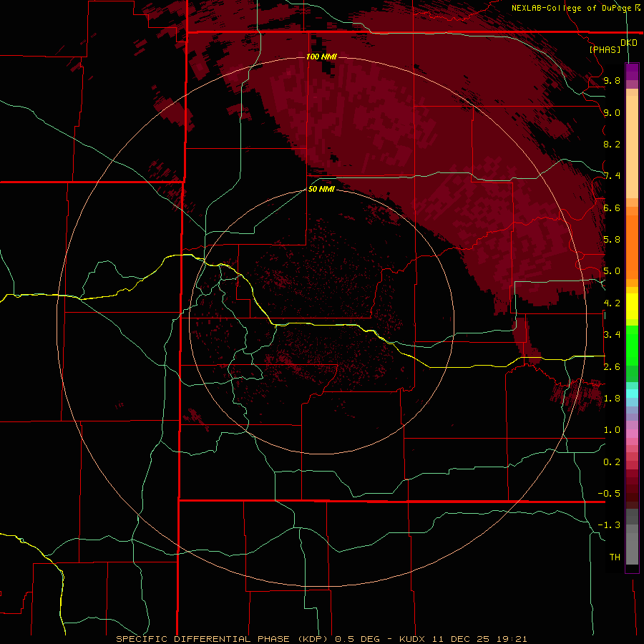The height and width of the screenshot is (644, 644).
Task: Click the 9.8 legend value
Action: pos(612,80)
